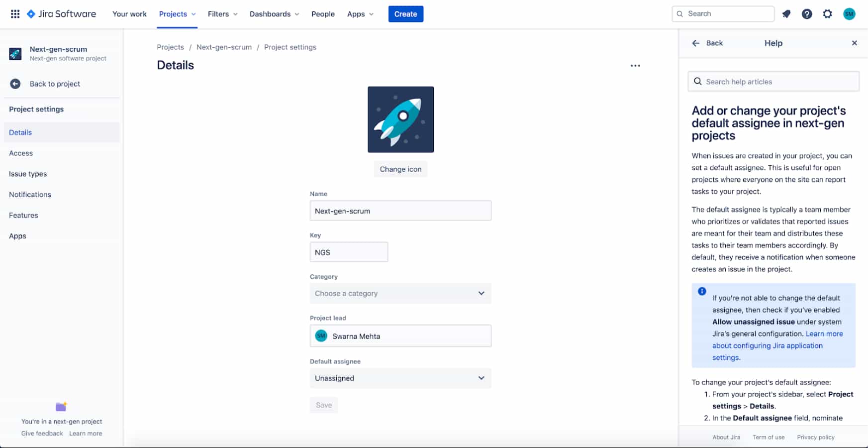The height and width of the screenshot is (448, 868).
Task: Open the Default assignee dropdown
Action: [400, 378]
